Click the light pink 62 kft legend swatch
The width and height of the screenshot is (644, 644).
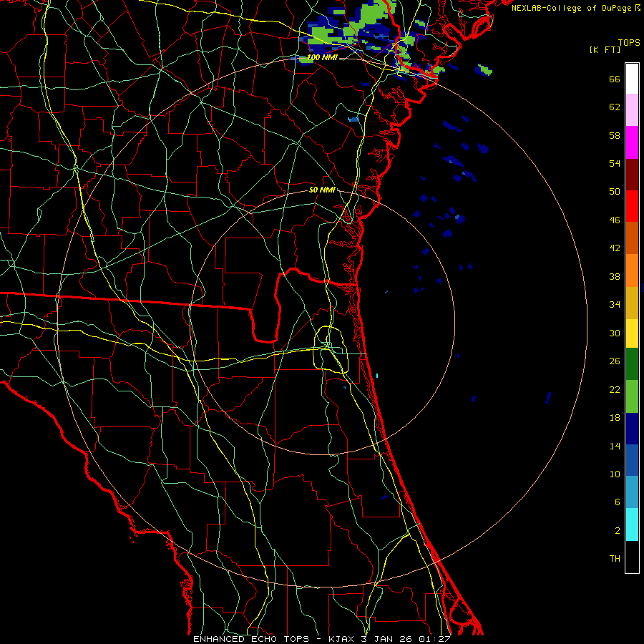632,110
